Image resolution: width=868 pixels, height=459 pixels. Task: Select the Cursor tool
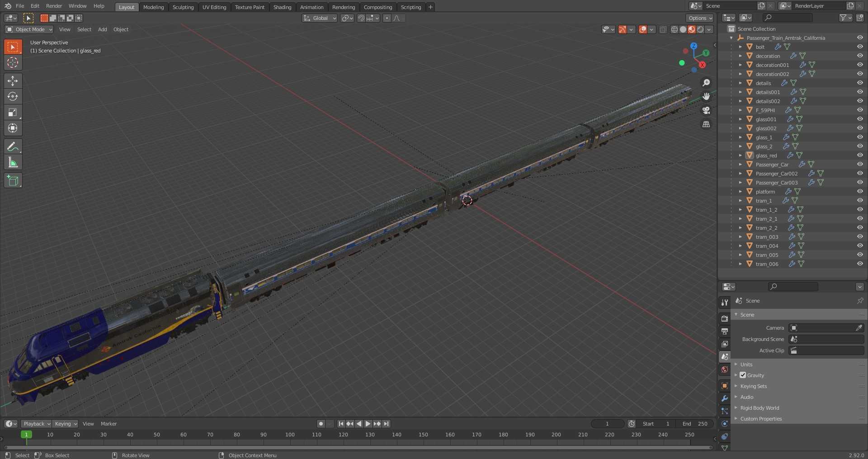tap(13, 62)
